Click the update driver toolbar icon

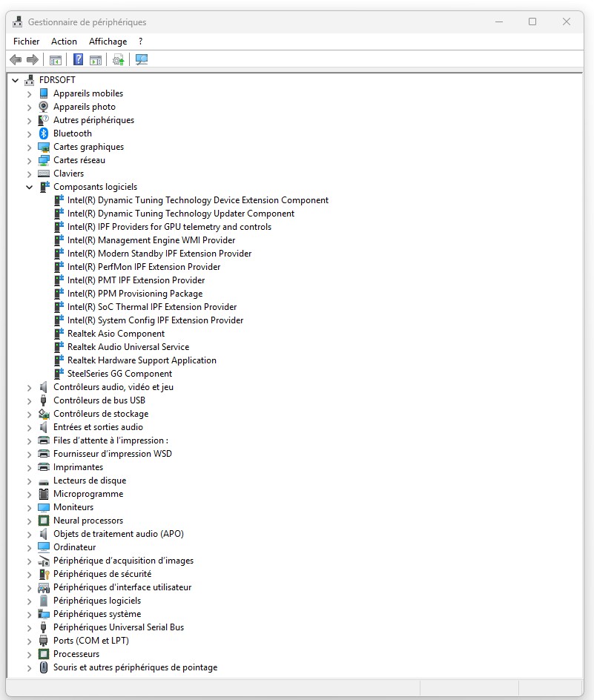point(118,60)
